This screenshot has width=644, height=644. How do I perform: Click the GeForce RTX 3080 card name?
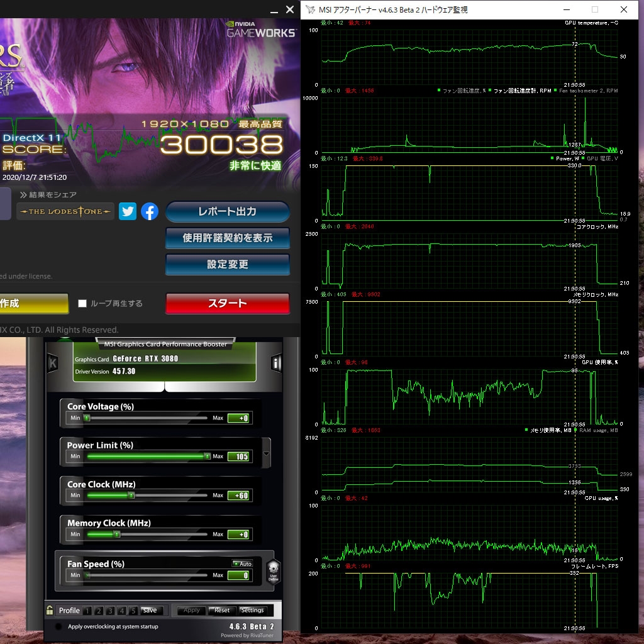click(145, 358)
